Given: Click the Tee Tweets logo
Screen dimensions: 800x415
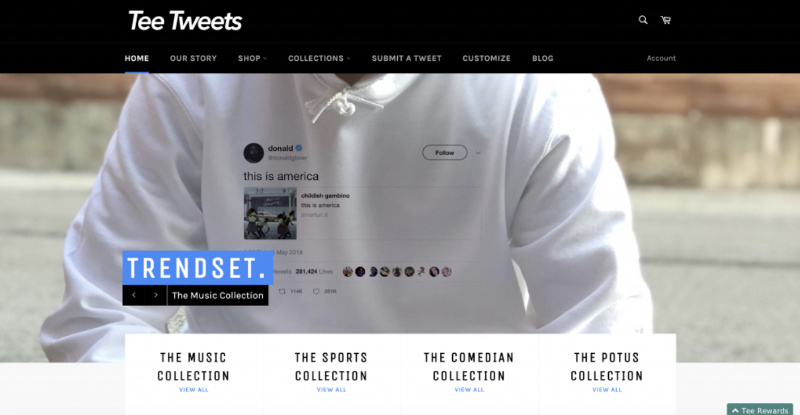Looking at the screenshot, I should 185,21.
